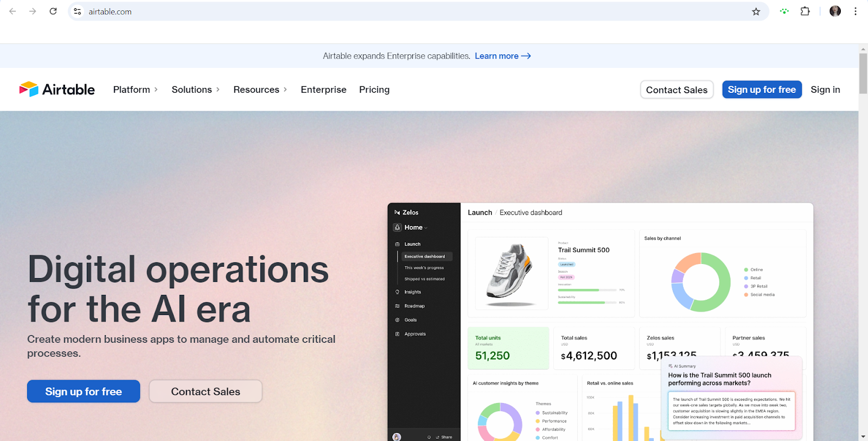View site information icon in address bar
This screenshot has width=868, height=441.
78,11
